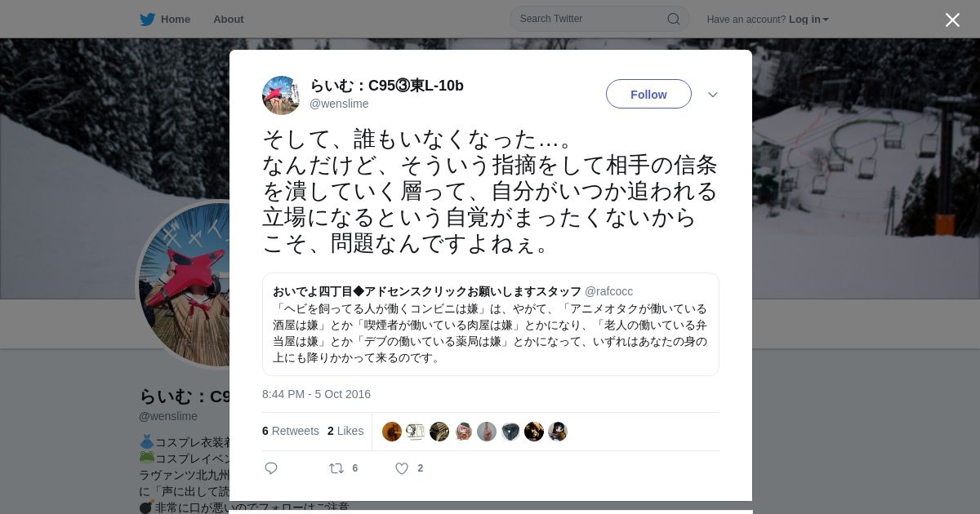Viewport: 980px width, 514px height.
Task: Click the last retweeter avatar in row
Action: [558, 432]
